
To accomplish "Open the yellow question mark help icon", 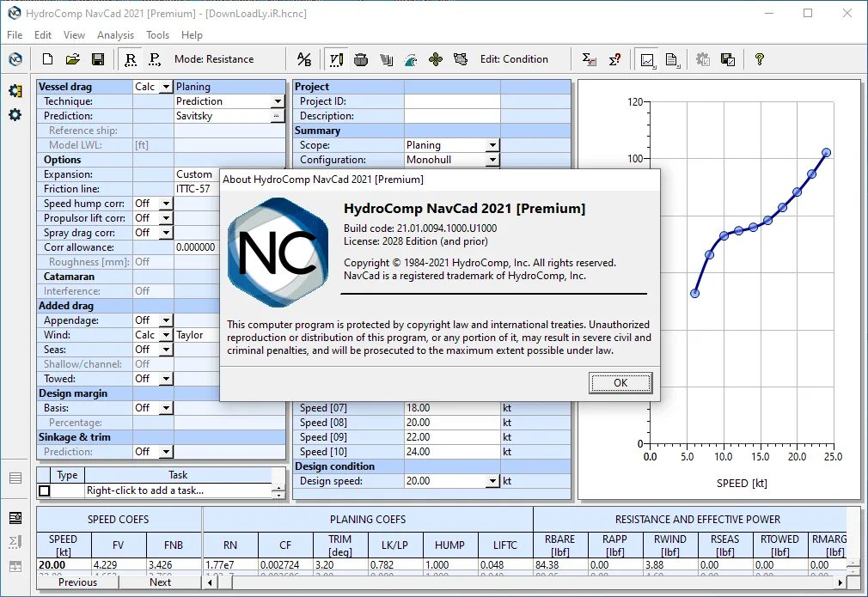I will 760,59.
